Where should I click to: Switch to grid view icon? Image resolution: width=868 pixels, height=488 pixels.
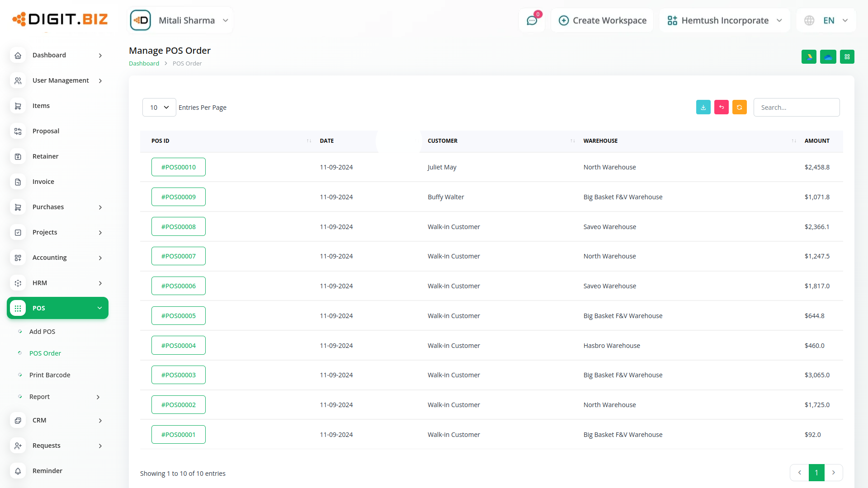847,57
